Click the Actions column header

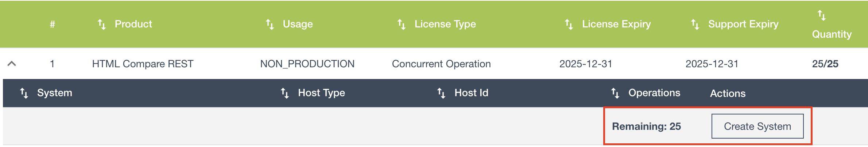pos(728,93)
